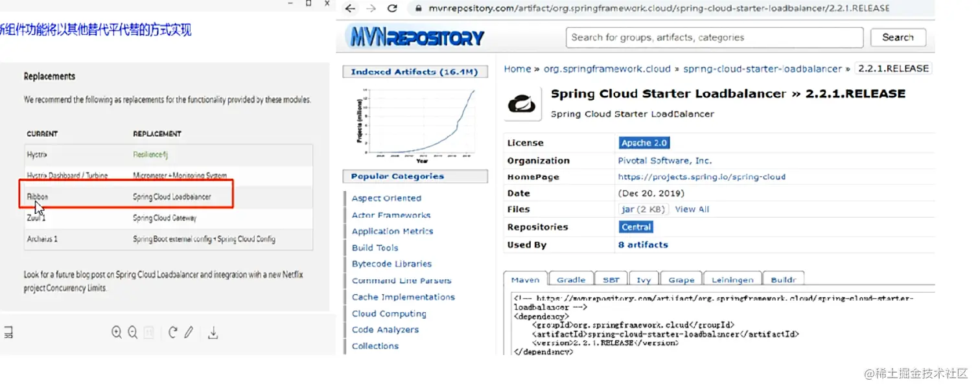Toggle thumbnail strip icon in viewer
The width and height of the screenshot is (980, 392).
point(8,333)
